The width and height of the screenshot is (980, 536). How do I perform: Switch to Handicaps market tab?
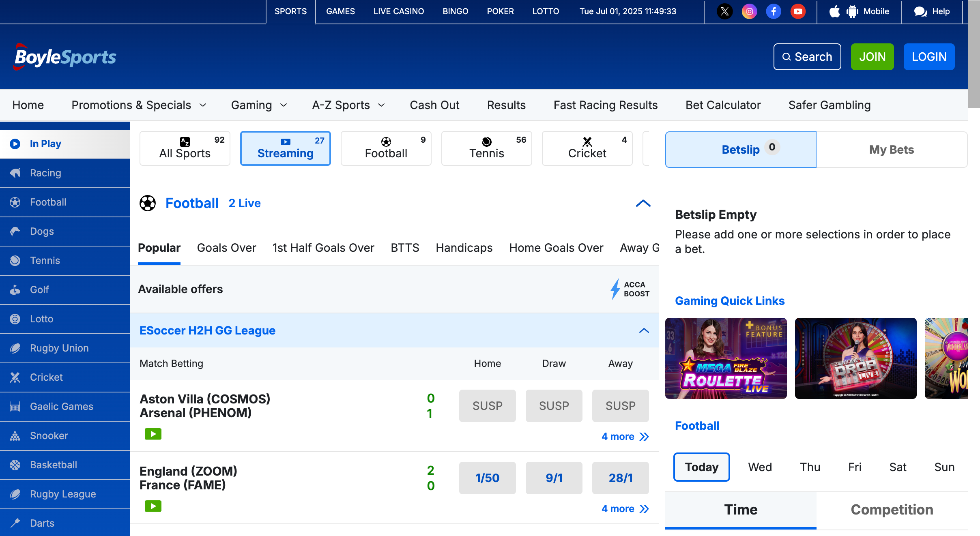click(x=464, y=248)
